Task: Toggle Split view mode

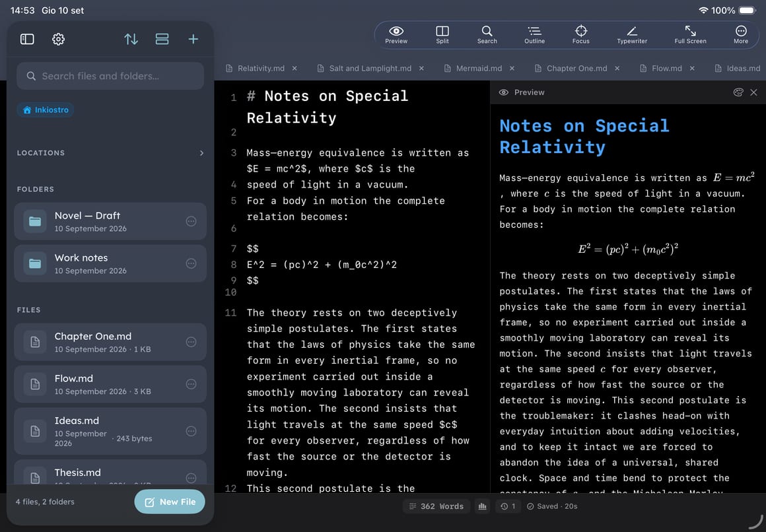Action: coord(442,35)
